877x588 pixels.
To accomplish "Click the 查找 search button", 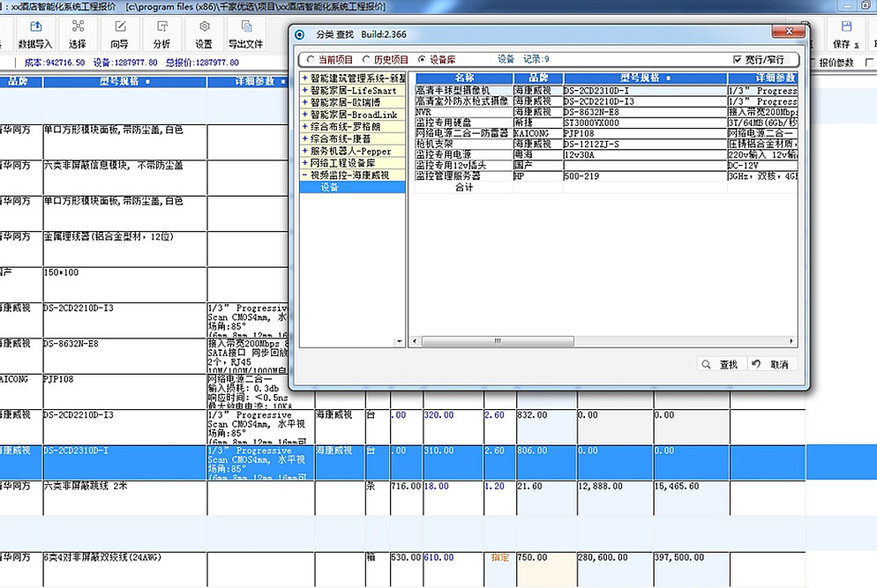I will tap(720, 364).
